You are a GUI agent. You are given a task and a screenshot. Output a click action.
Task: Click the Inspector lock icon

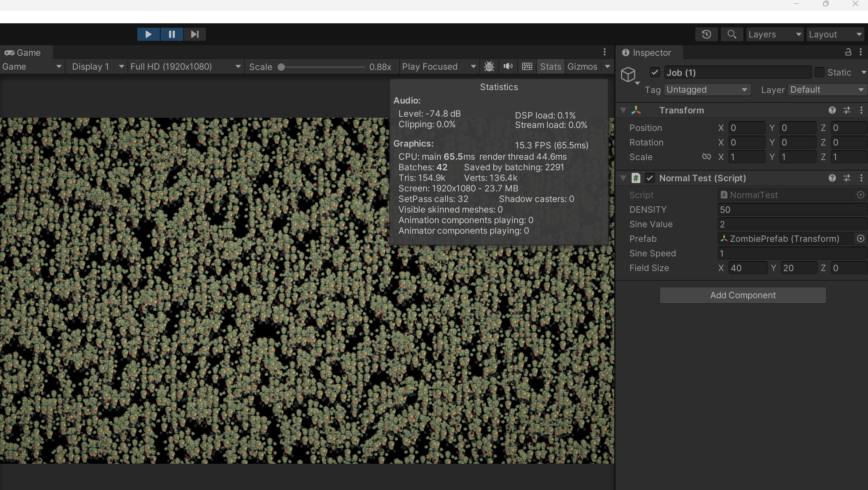[848, 52]
